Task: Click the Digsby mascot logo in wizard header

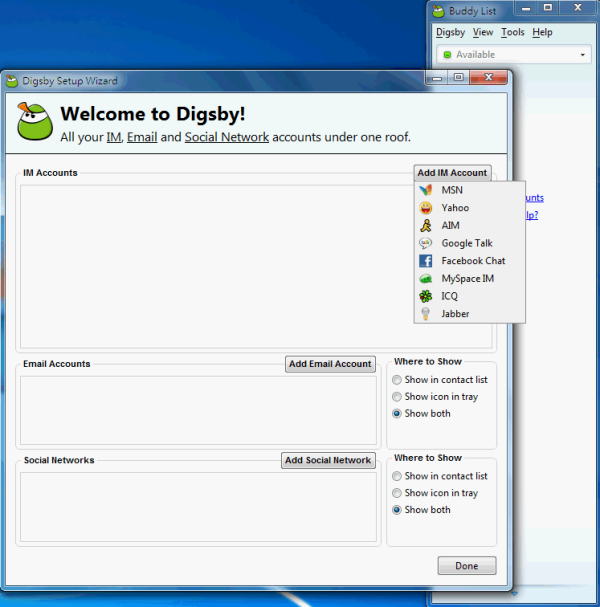Action: coord(34,121)
